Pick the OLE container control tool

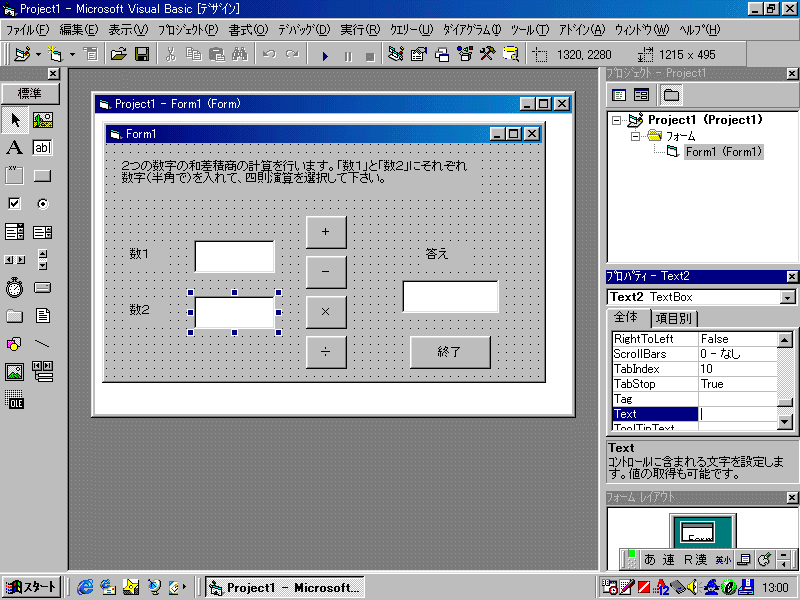15,400
